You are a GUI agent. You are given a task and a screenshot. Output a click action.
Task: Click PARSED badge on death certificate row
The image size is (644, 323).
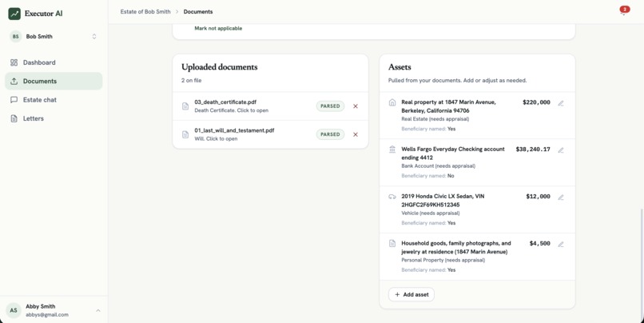pos(330,106)
